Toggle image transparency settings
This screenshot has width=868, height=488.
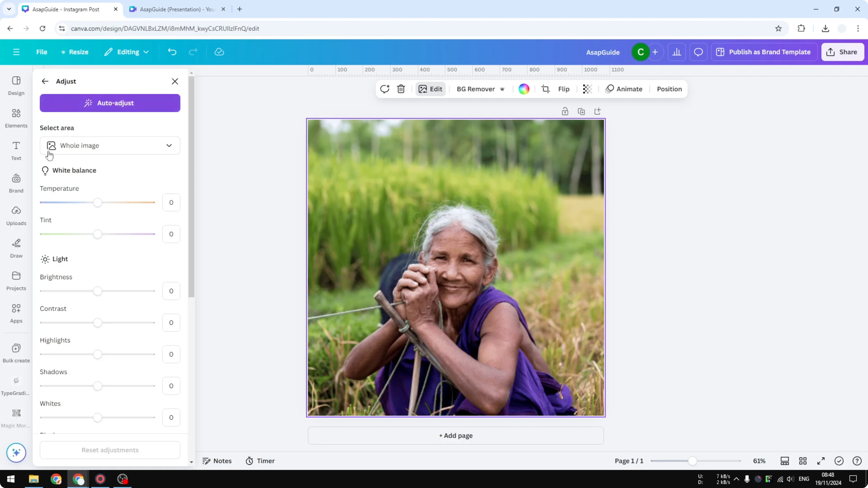coord(587,89)
